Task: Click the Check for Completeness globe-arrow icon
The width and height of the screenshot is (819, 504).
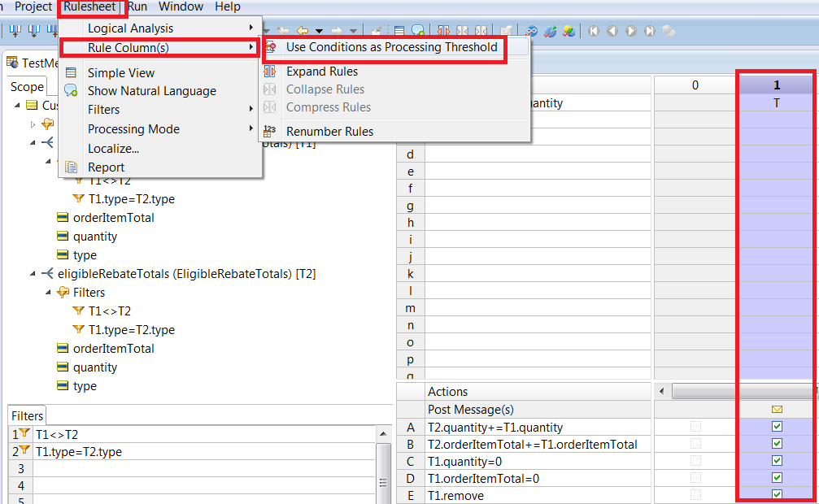Action: pyautogui.click(x=551, y=31)
